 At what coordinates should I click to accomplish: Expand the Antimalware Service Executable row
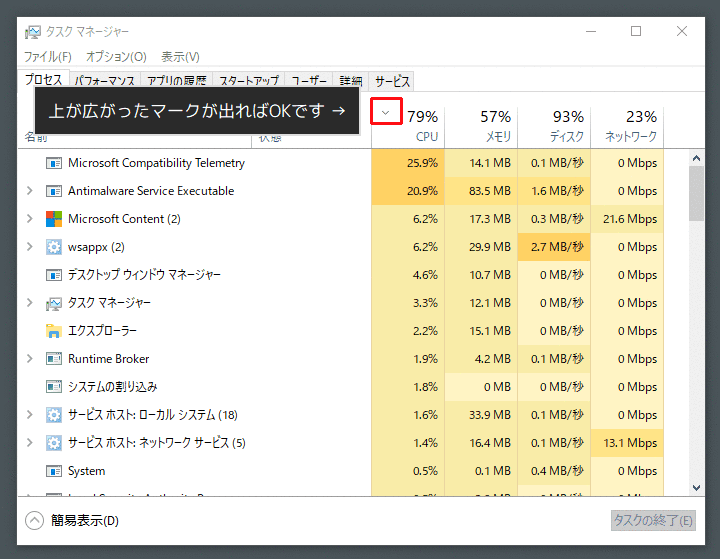click(29, 191)
